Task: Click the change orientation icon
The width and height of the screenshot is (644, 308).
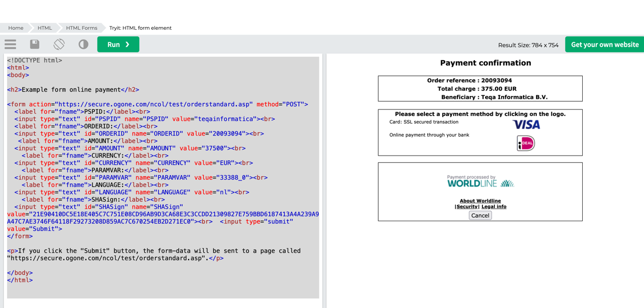Action: (59, 44)
